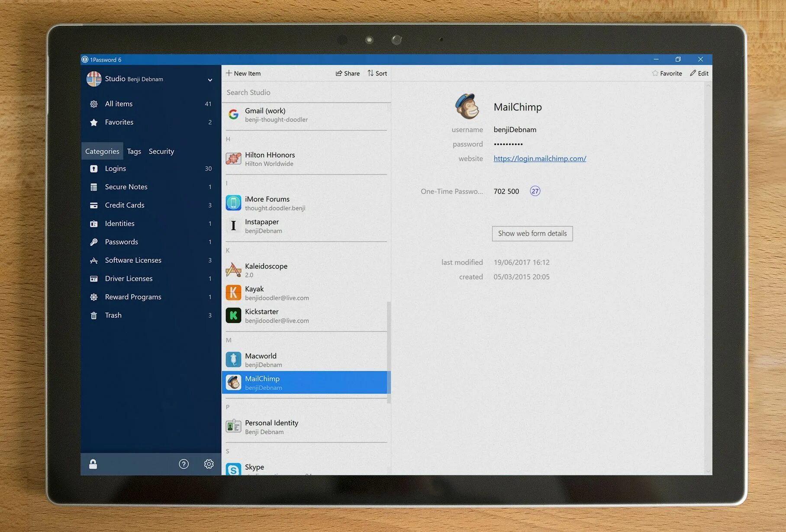
Task: Select the Macworld entry
Action: pos(306,360)
